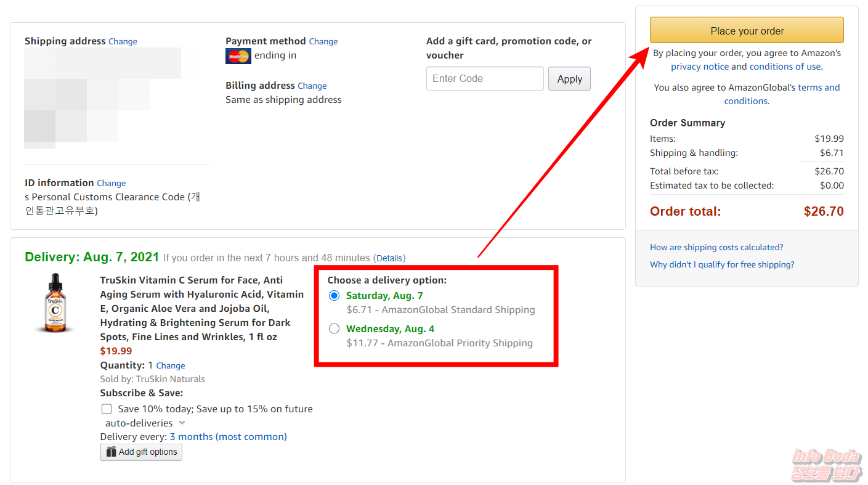Screen dimensions: 868x485
Task: Change the item quantity
Action: [x=171, y=365]
